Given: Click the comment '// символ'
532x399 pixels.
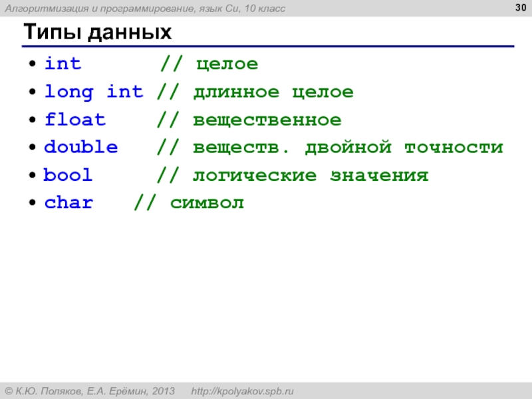Looking at the screenshot, I should (x=189, y=203).
